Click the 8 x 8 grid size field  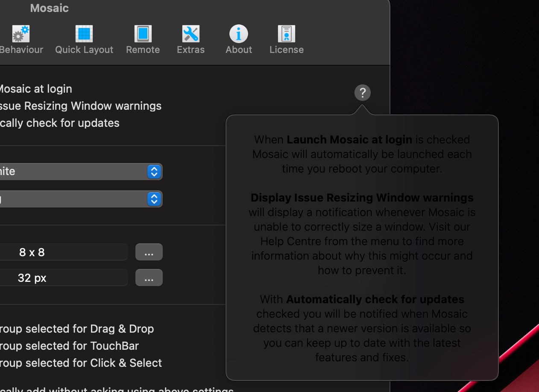coord(64,252)
